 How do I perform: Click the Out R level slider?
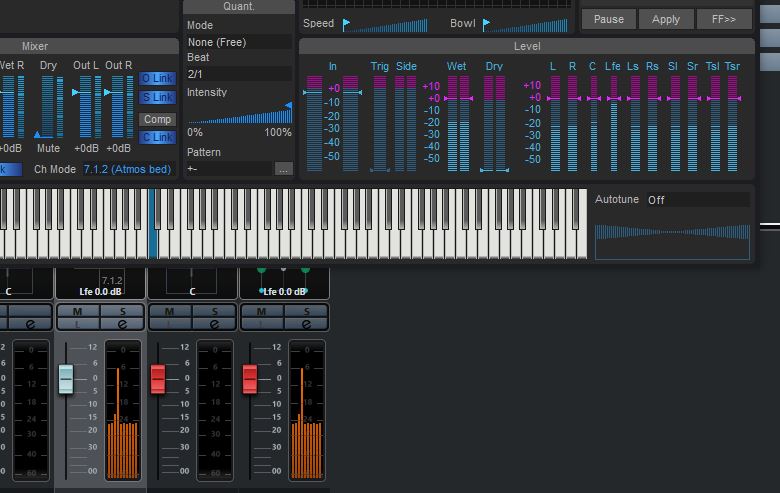(x=118, y=106)
